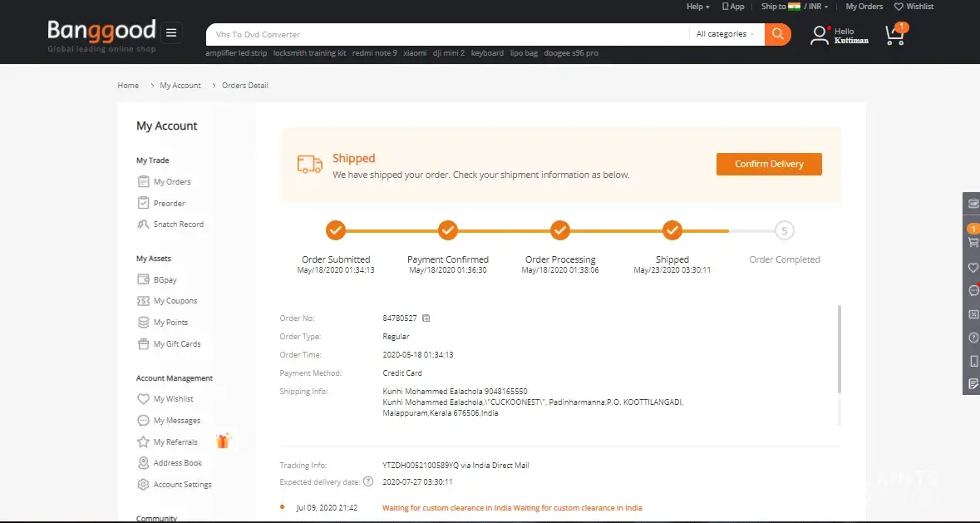
Task: Open the VIP icon in right sidebar
Action: 973,204
